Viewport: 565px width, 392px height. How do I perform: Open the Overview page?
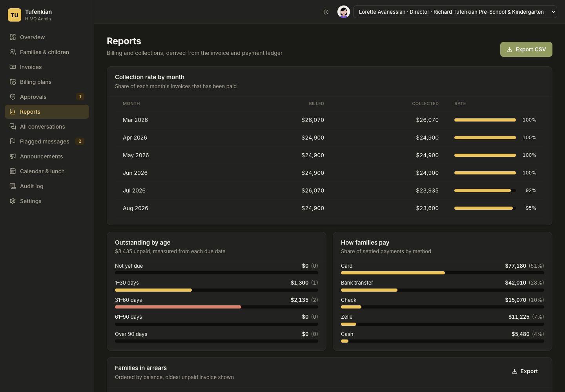pyautogui.click(x=47, y=37)
